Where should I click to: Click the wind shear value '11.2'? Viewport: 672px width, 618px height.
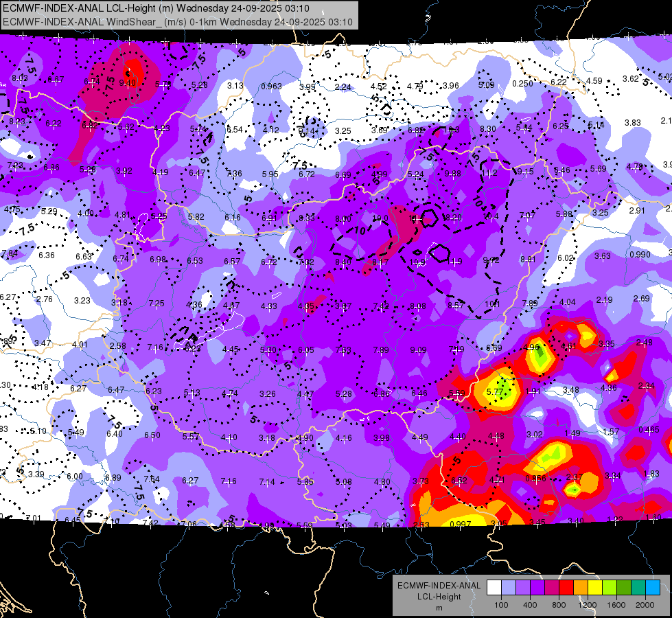pyautogui.click(x=489, y=173)
